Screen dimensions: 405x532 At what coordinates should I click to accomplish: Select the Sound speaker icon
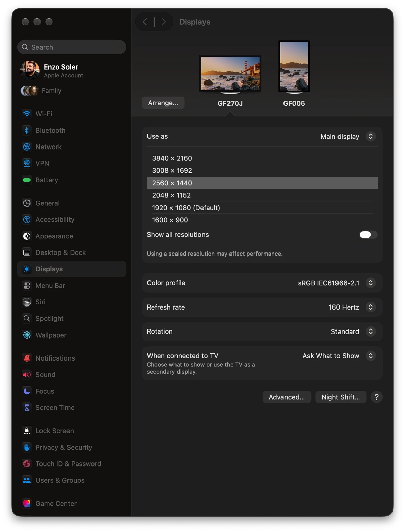(27, 375)
